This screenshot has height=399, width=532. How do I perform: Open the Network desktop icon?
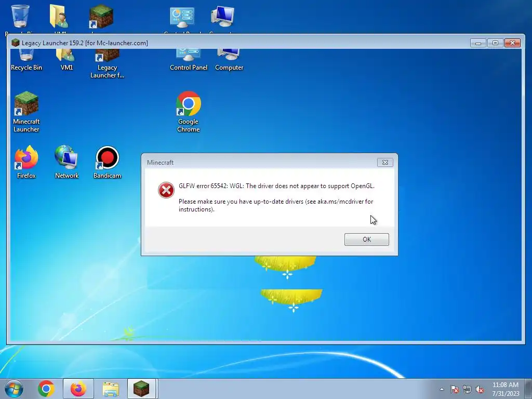click(x=66, y=162)
